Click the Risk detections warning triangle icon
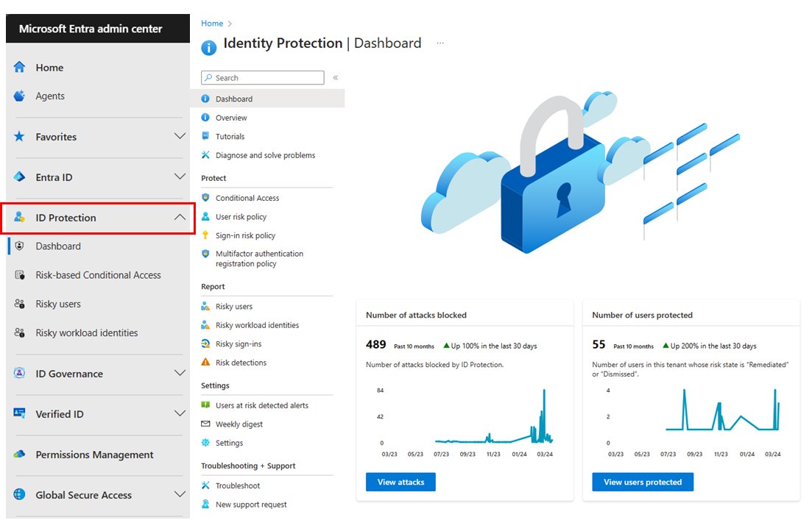The width and height of the screenshot is (812, 520). pos(205,362)
